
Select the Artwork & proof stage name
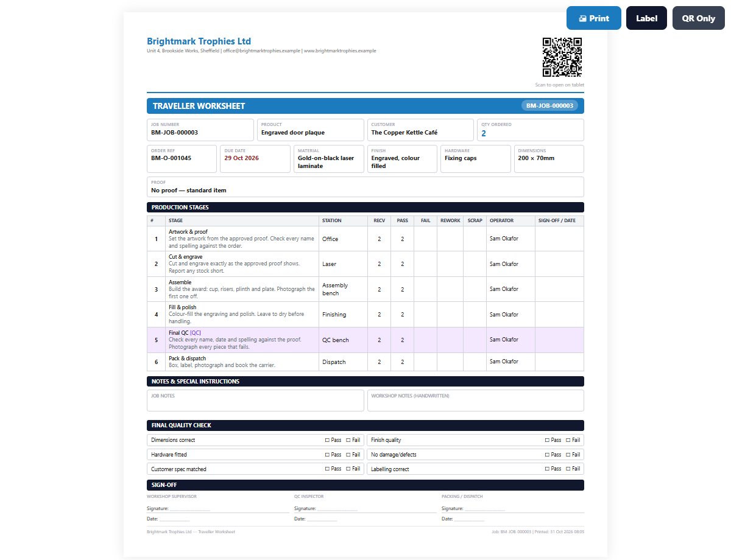pyautogui.click(x=188, y=232)
